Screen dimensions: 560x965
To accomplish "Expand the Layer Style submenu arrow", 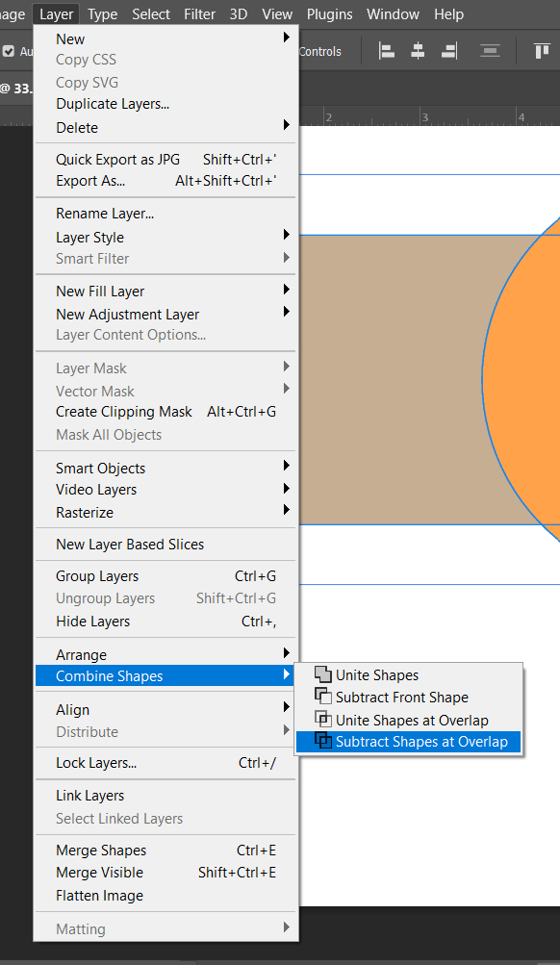I will click(286, 235).
